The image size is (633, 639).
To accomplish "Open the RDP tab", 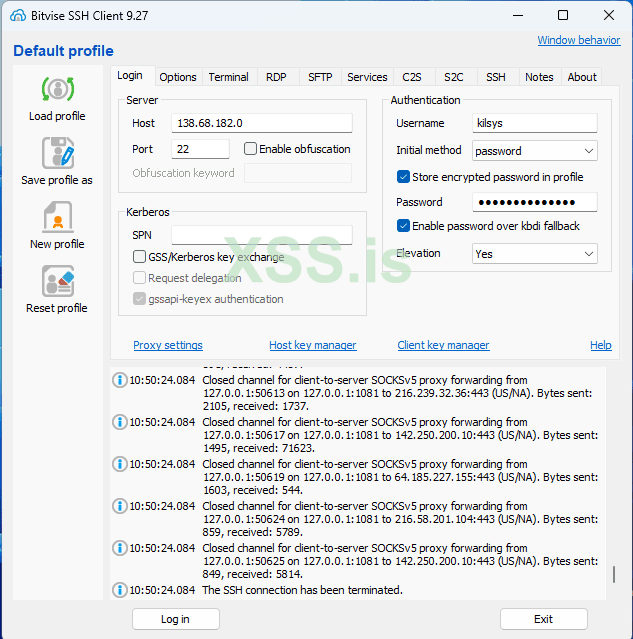I will coord(276,77).
